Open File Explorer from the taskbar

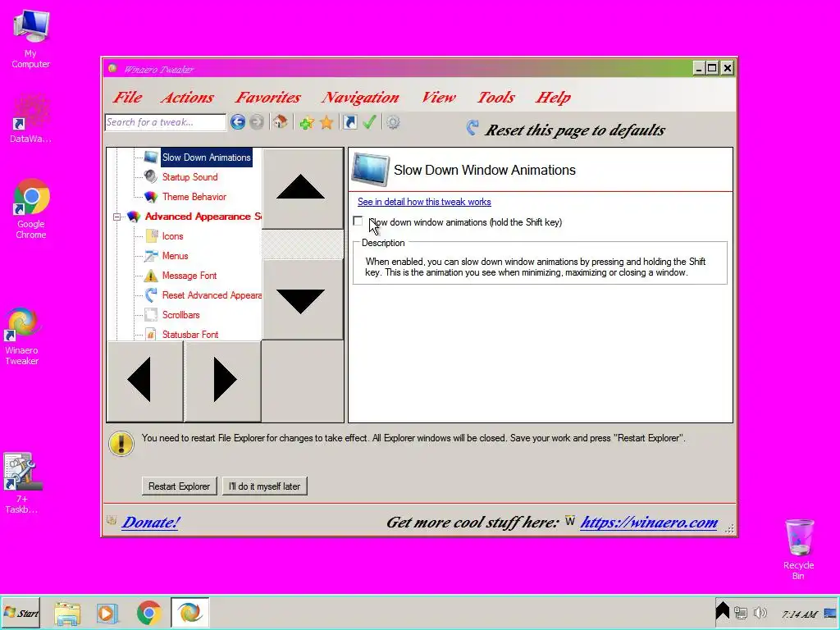(67, 613)
